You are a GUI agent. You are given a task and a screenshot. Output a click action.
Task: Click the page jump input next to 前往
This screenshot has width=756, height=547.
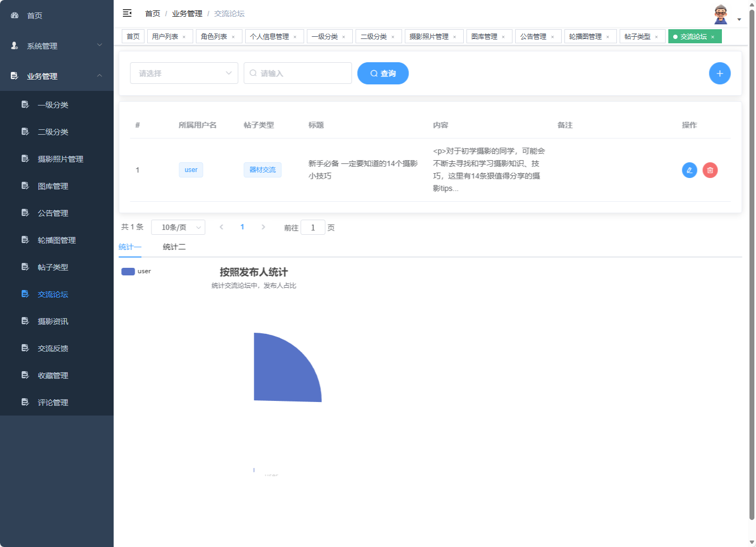(313, 227)
